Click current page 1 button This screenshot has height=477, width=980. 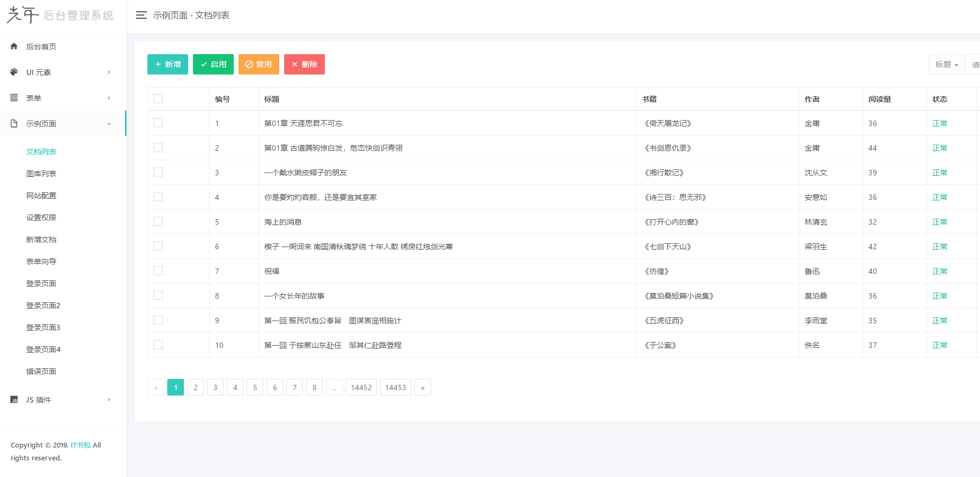pos(176,387)
